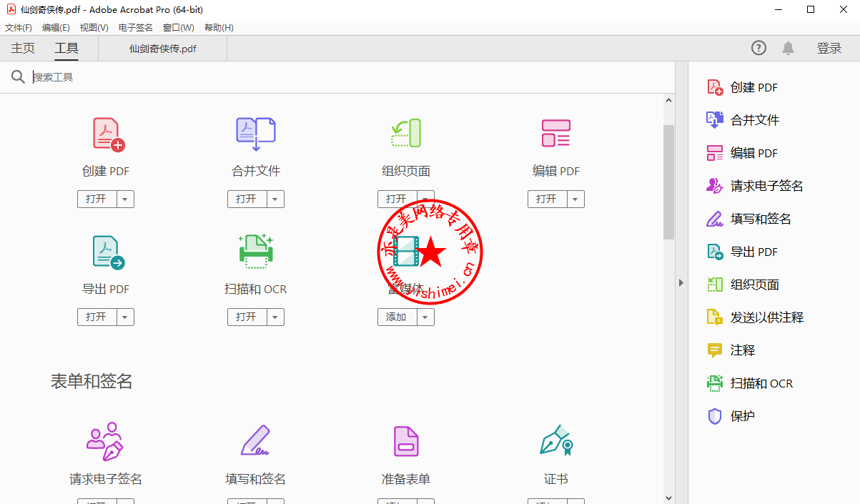Expand dropdown arrow beside 合并文件 打开 button
The height and width of the screenshot is (504, 860).
[275, 199]
